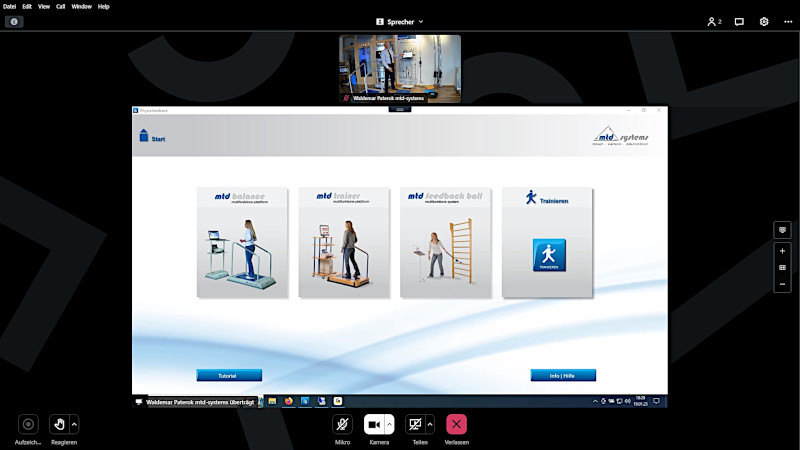Open the Call menu

tap(61, 7)
